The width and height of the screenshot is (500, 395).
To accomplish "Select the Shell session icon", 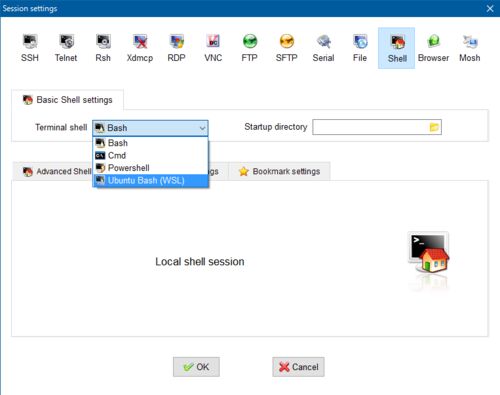I will 397,48.
